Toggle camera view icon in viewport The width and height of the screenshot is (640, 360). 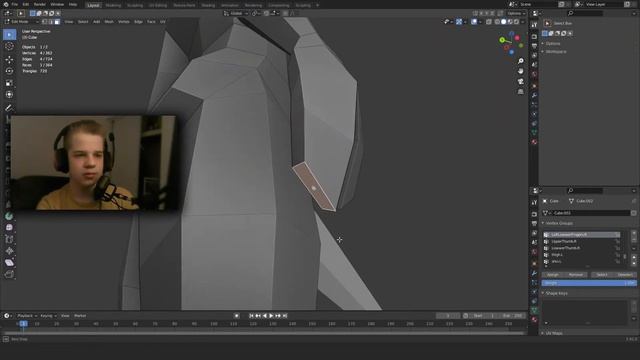tap(520, 82)
